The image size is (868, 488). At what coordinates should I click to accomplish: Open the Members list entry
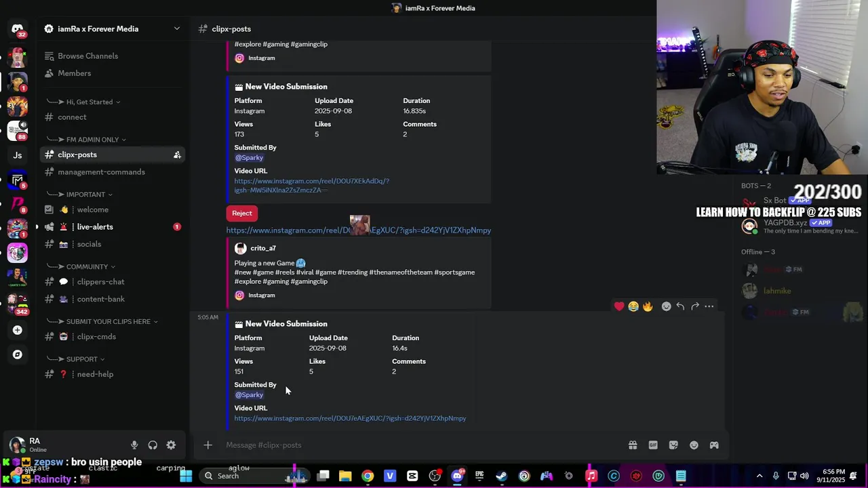click(112, 73)
